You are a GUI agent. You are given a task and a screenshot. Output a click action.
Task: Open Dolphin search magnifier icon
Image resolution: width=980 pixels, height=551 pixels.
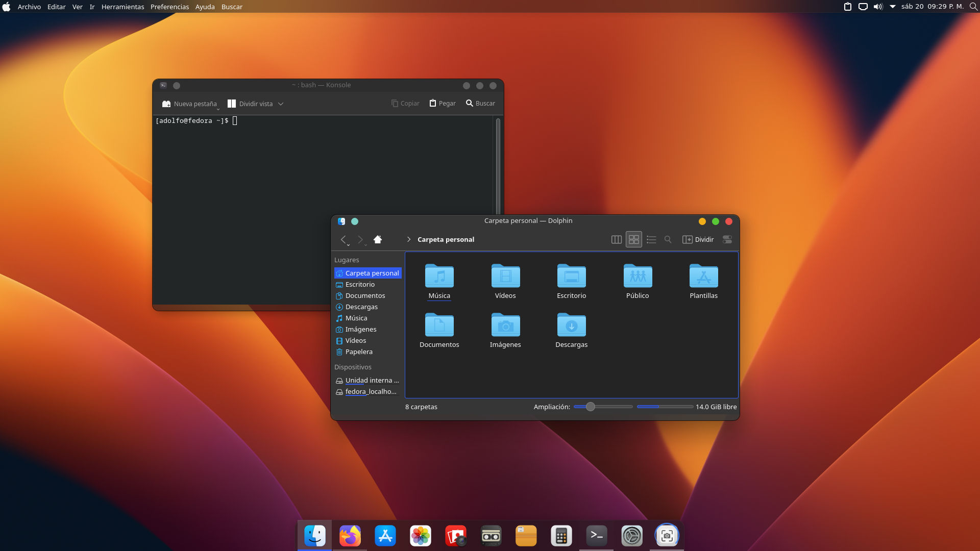668,239
